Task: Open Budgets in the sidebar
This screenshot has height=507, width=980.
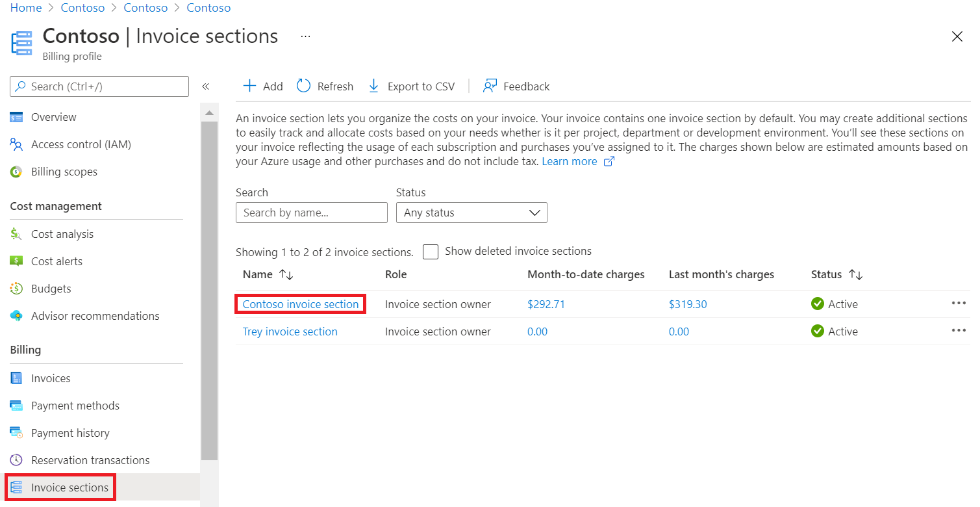Action: [51, 289]
